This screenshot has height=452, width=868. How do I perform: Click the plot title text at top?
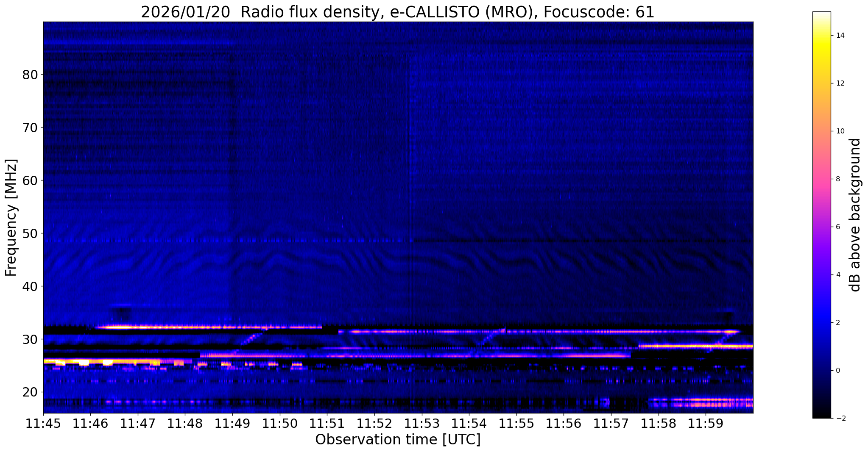(397, 12)
